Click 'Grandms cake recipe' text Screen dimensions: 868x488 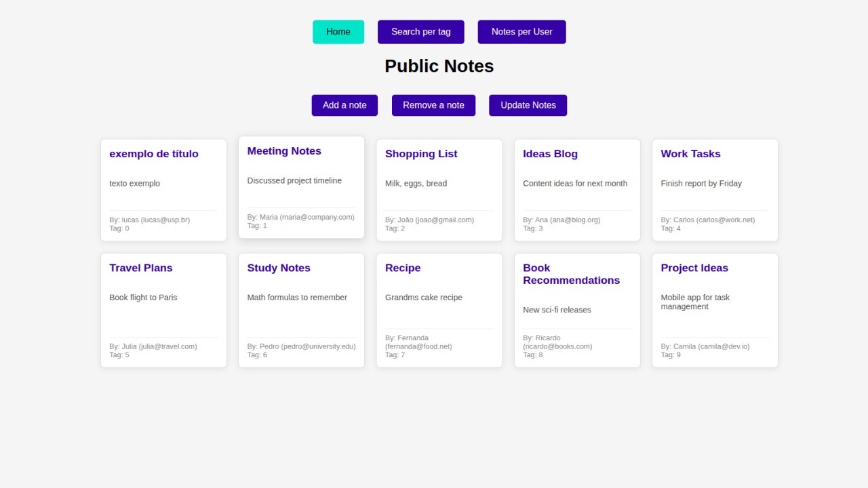[x=424, y=298]
